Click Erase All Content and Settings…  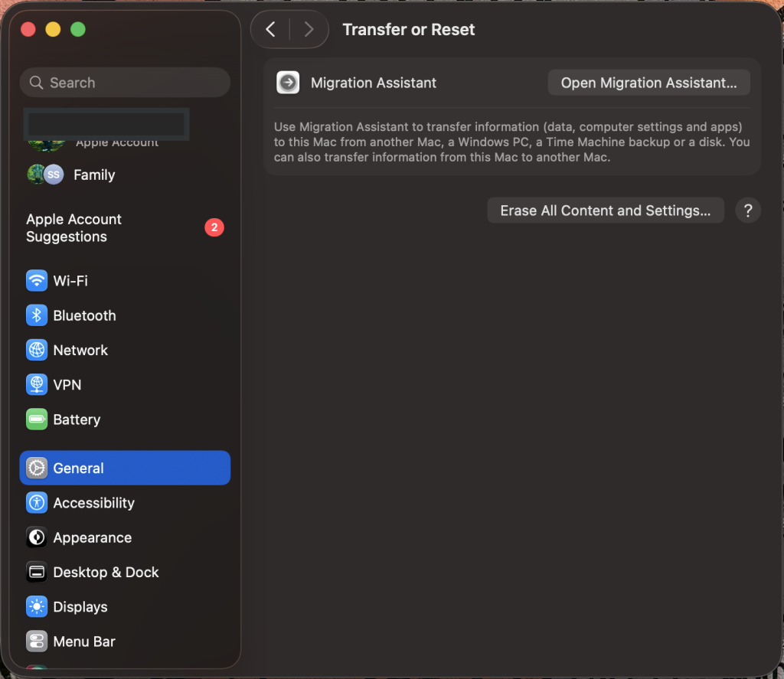(x=605, y=211)
